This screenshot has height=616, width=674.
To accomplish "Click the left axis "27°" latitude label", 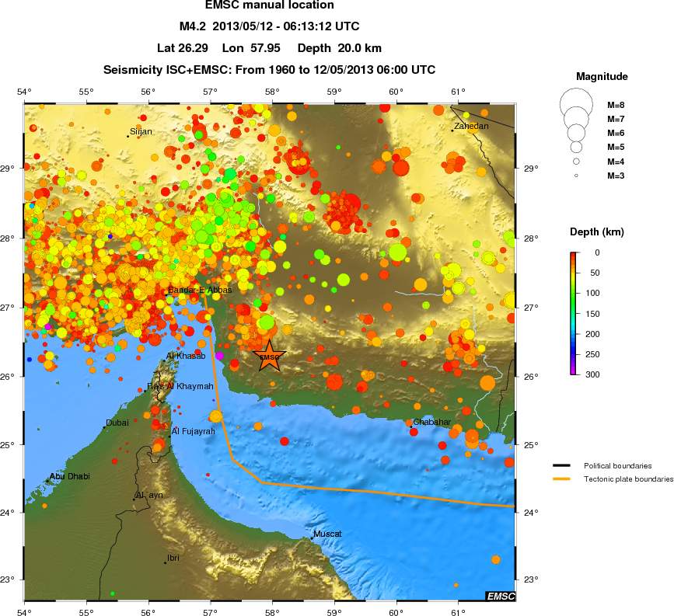I will pos(7,308).
